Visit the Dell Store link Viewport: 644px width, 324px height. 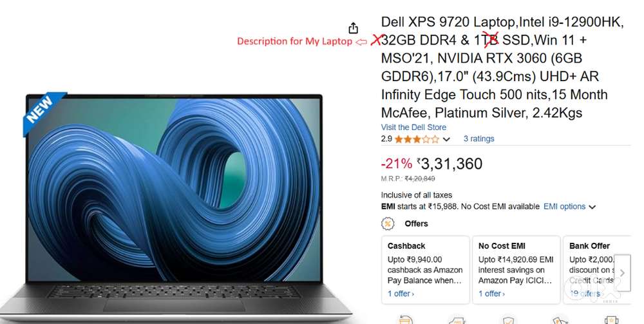pyautogui.click(x=413, y=128)
